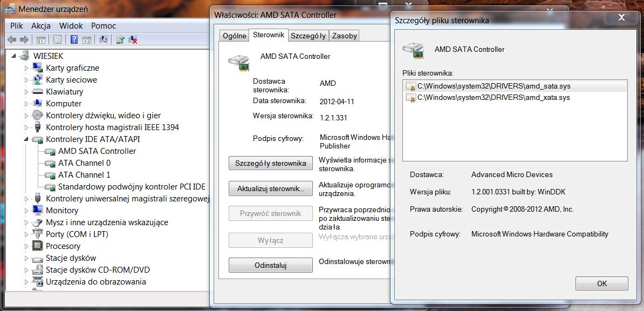Click the computer icon next to WIESIEK

[25, 56]
